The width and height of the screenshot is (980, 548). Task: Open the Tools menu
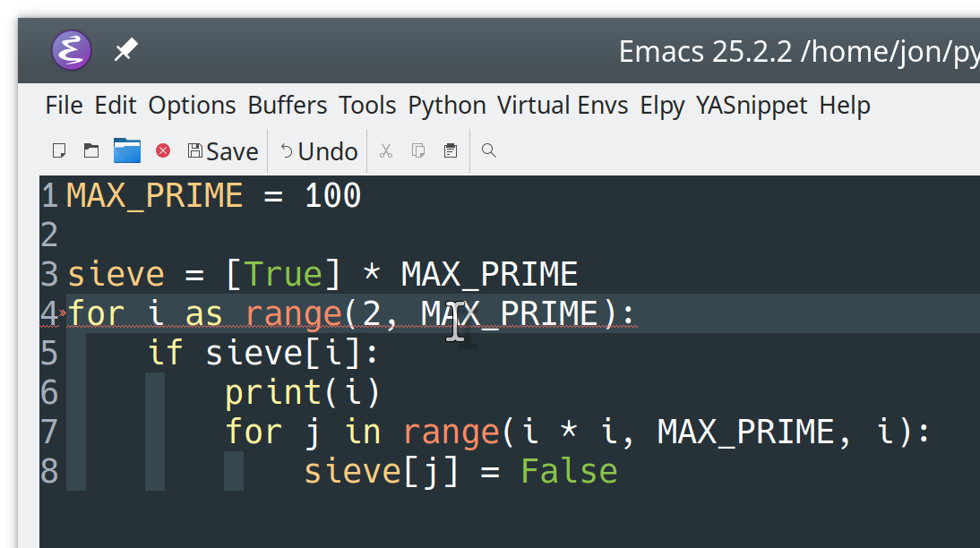click(x=367, y=106)
